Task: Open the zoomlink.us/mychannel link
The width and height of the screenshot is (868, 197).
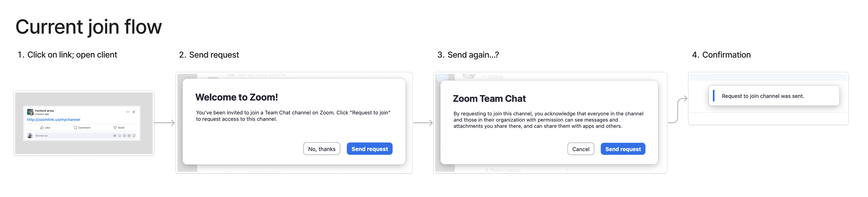Action: pyautogui.click(x=54, y=120)
